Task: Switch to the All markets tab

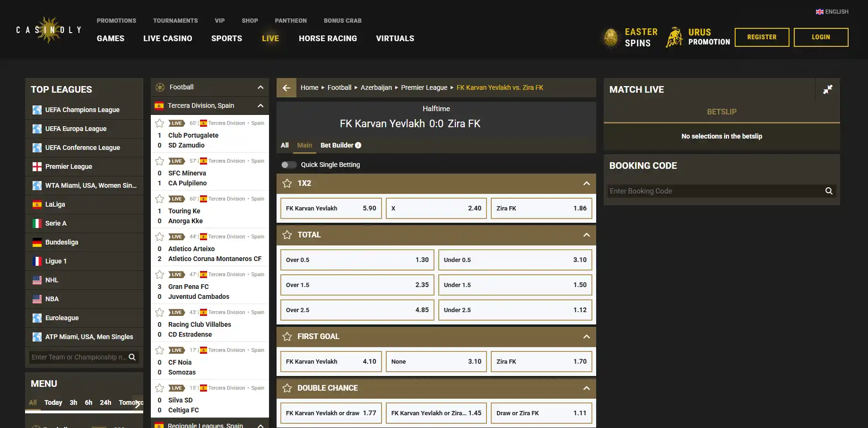Action: coord(285,146)
